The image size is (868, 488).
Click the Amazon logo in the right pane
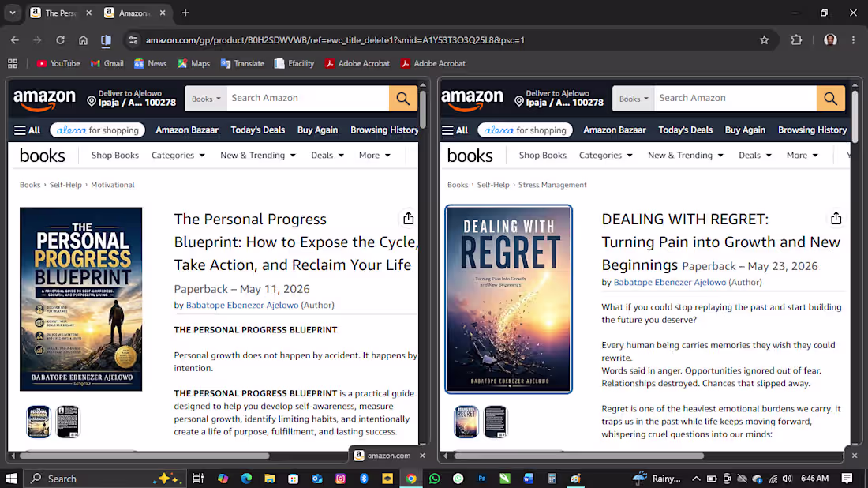pyautogui.click(x=472, y=100)
